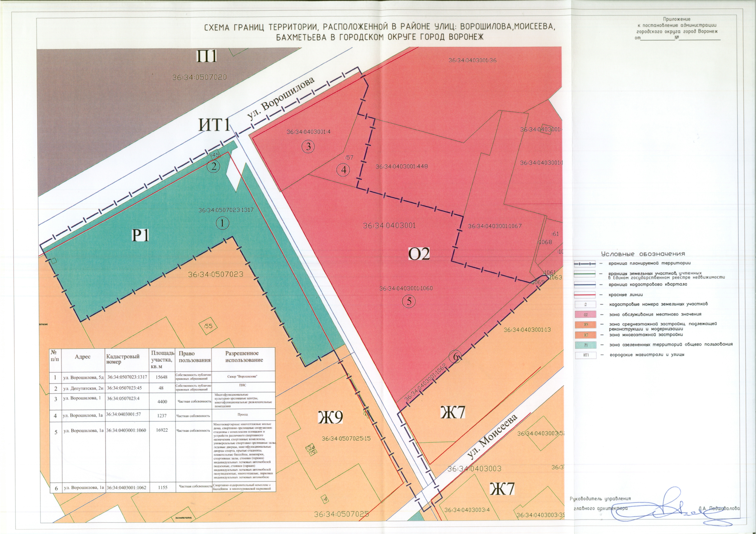Click the 'Кадастровый номер' table column header
The image size is (756, 534).
coord(123,359)
